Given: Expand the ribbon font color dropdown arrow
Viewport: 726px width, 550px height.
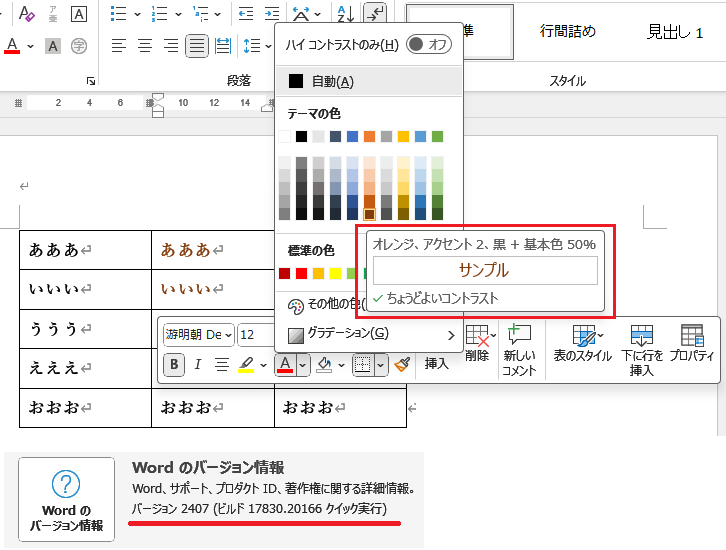Looking at the screenshot, I should (31, 46).
